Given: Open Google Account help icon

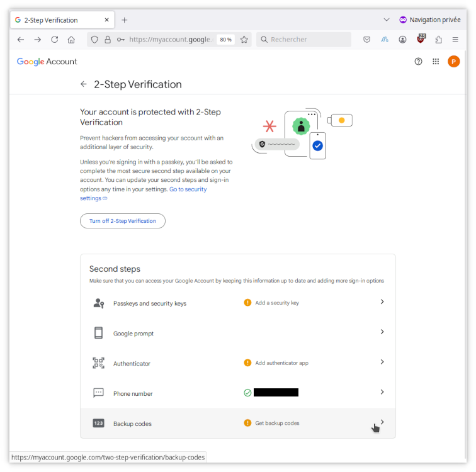Looking at the screenshot, I should (418, 62).
